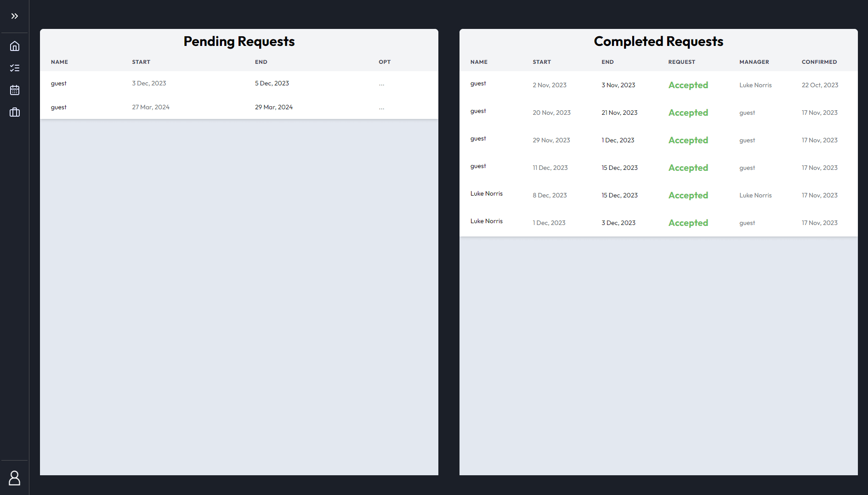Click the Pending Requests panel title
The image size is (868, 495).
tap(239, 41)
